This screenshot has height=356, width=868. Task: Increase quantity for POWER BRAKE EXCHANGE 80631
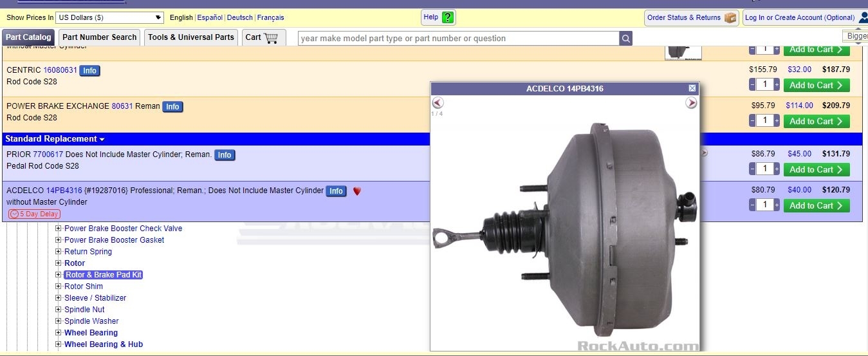(x=777, y=121)
